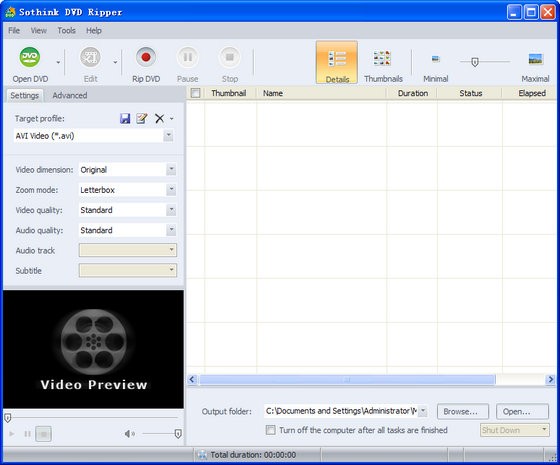Sort by the Name column header
Viewport: 560px width, 465px height.
click(x=321, y=93)
